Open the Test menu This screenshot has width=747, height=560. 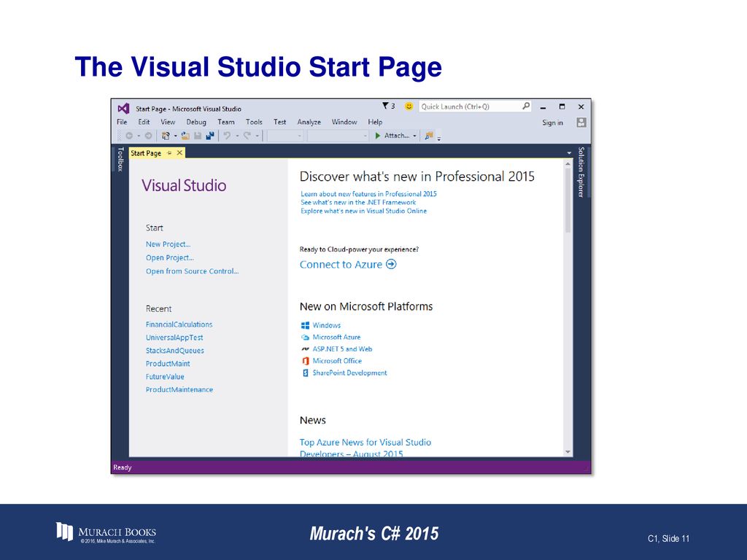point(279,122)
